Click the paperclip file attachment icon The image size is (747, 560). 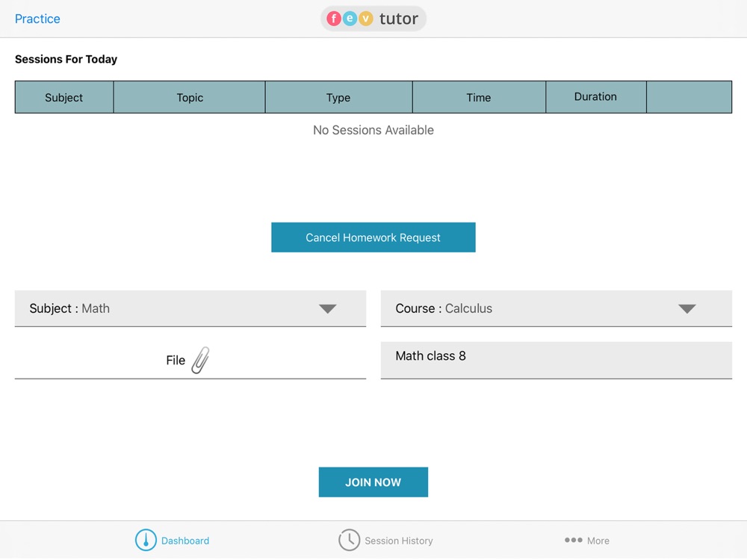pos(200,360)
